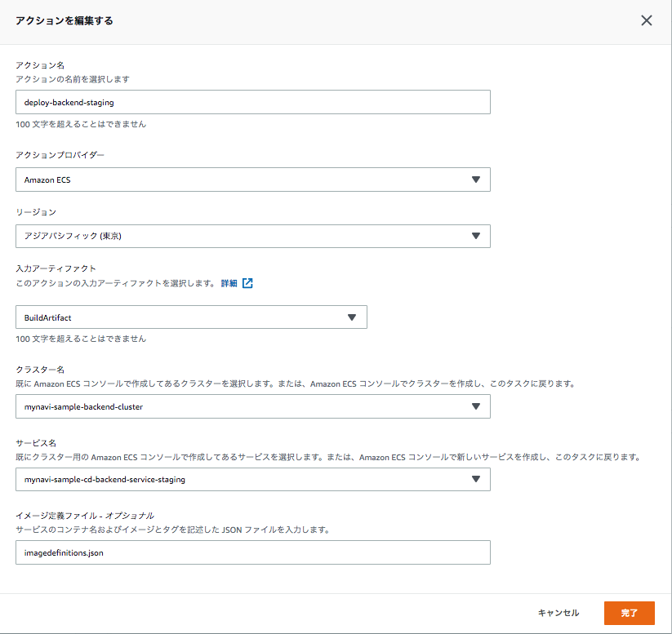This screenshot has width=672, height=634.
Task: Click the アクション名 input field
Action: [253, 102]
